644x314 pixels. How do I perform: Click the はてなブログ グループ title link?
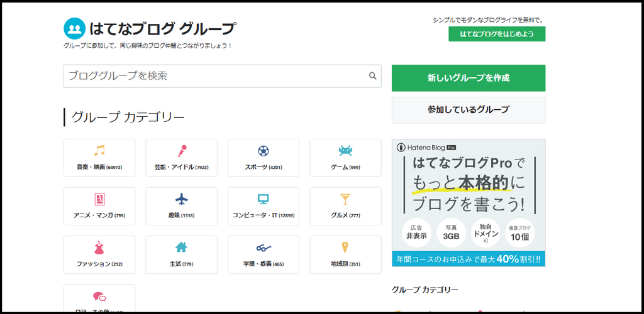click(x=163, y=28)
